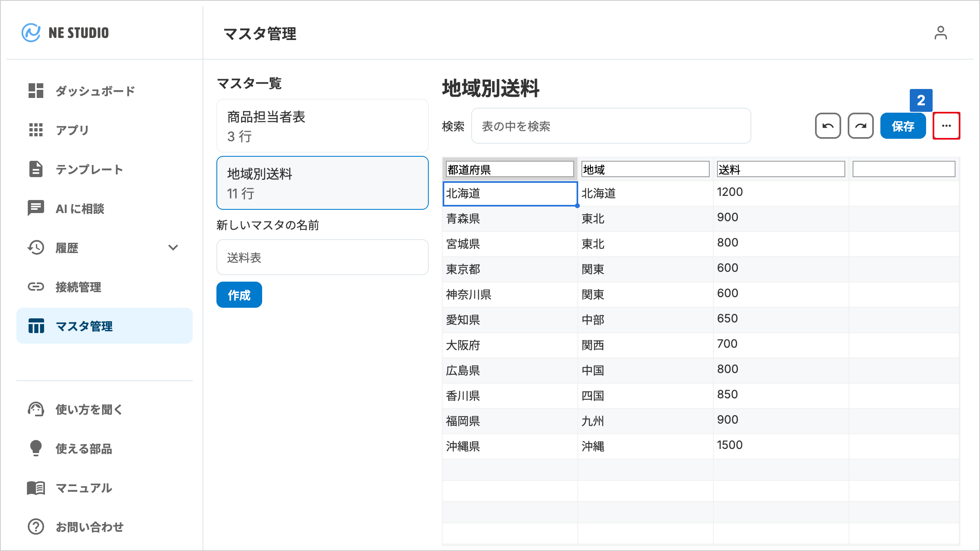Click the 履歴 history clock icon

[36, 247]
